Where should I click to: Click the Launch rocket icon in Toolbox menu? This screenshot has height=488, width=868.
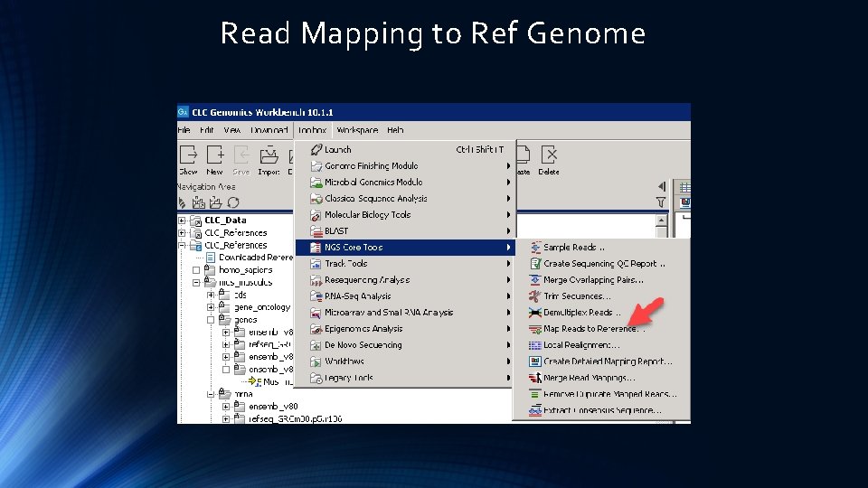316,149
